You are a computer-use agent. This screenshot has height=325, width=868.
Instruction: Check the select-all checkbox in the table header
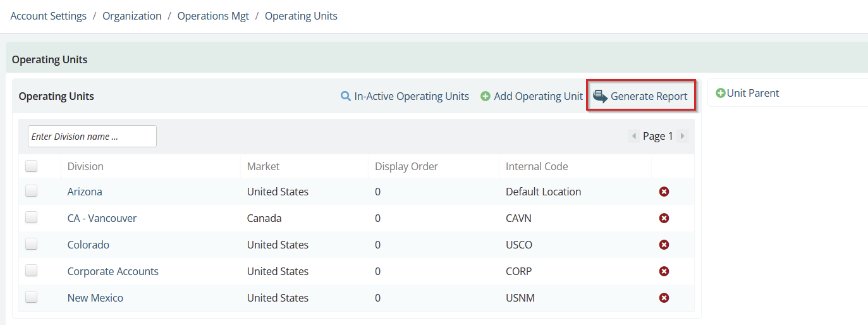click(x=32, y=166)
